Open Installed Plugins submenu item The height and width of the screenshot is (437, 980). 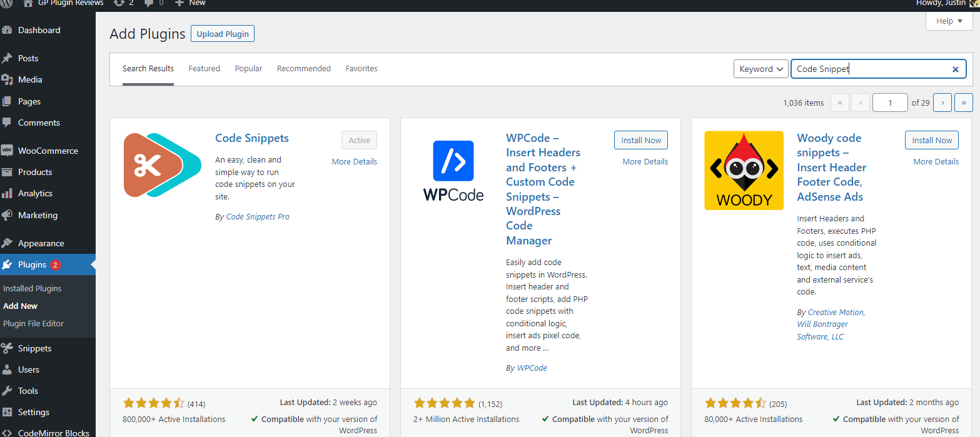click(33, 288)
